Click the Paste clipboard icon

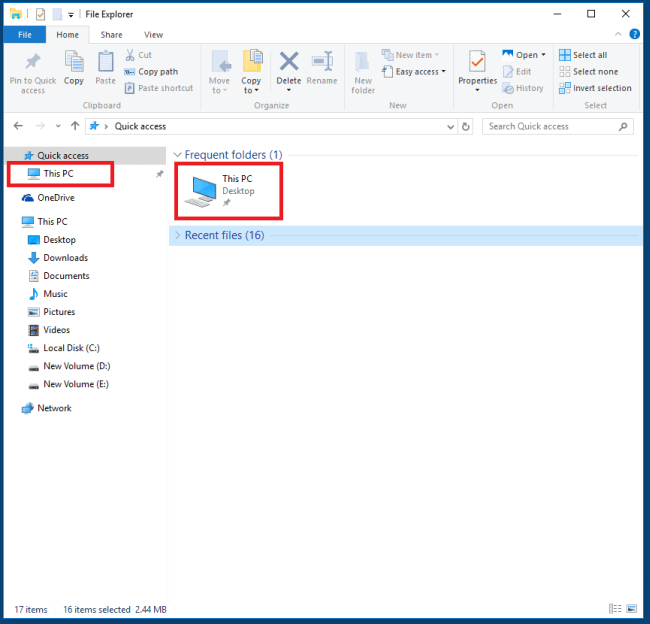(105, 62)
